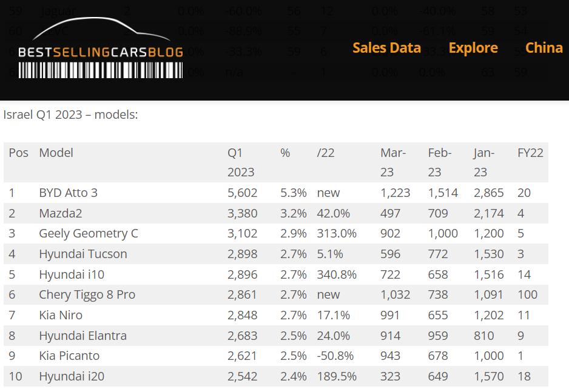Click the Best Selling Cars Blog logo
Screen dimensions: 569x392
tap(101, 50)
